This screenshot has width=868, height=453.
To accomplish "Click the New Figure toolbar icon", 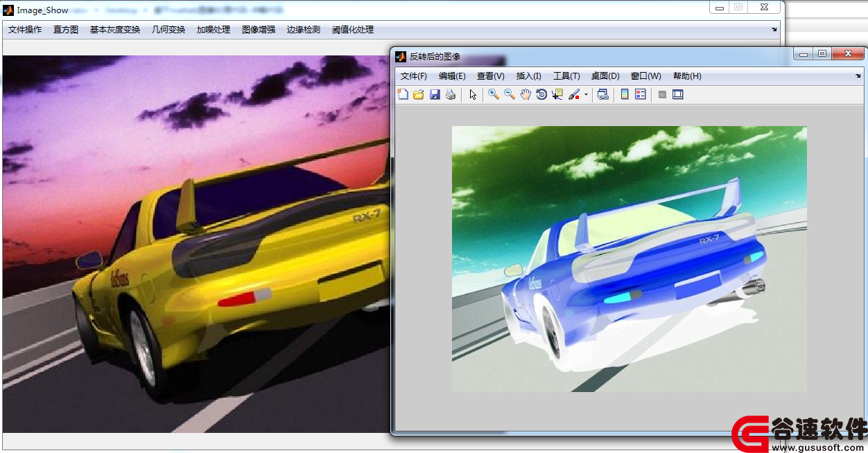I will [x=403, y=94].
